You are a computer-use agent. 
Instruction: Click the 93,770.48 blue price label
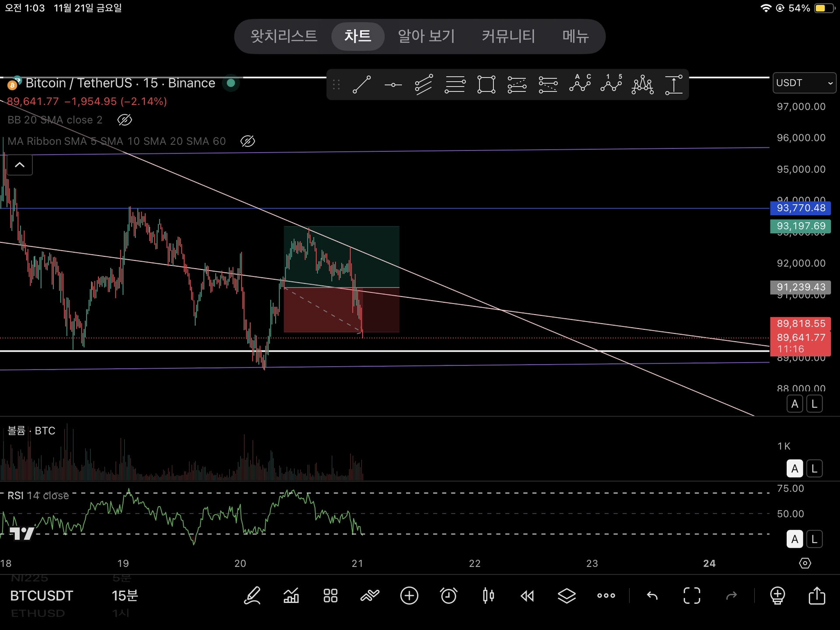[800, 208]
